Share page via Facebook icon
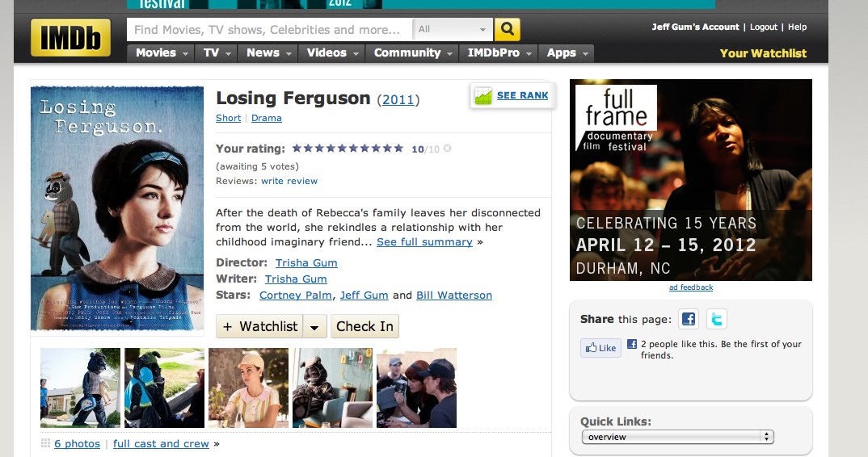Viewport: 868px width, 457px height. click(x=688, y=319)
